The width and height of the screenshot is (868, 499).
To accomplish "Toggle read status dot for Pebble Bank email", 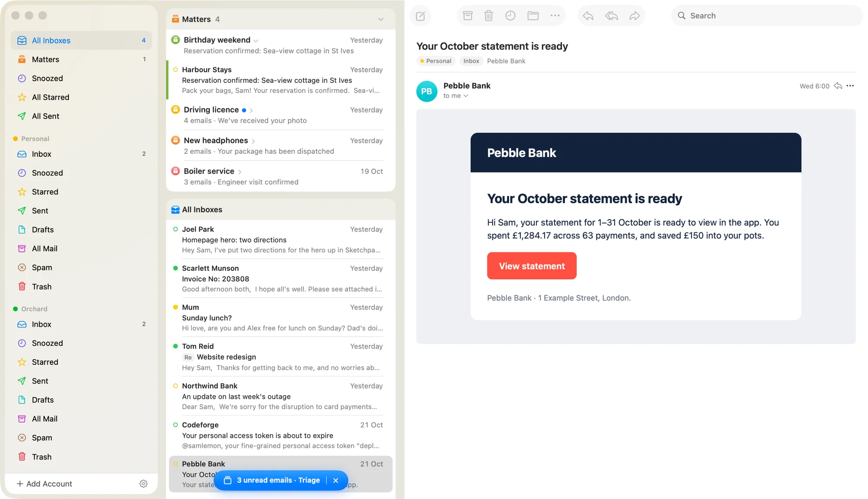I will 175,464.
